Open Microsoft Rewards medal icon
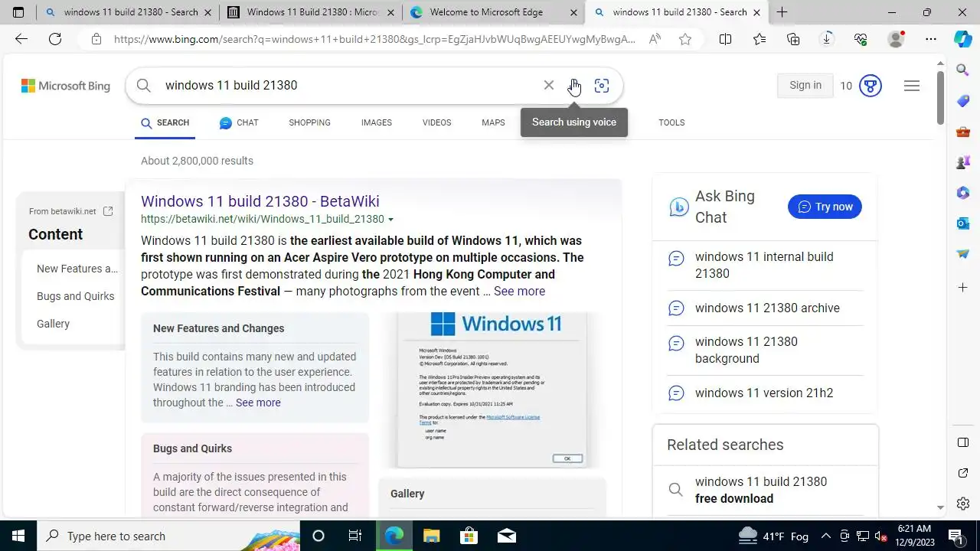This screenshot has height=551, width=980. 871,86
